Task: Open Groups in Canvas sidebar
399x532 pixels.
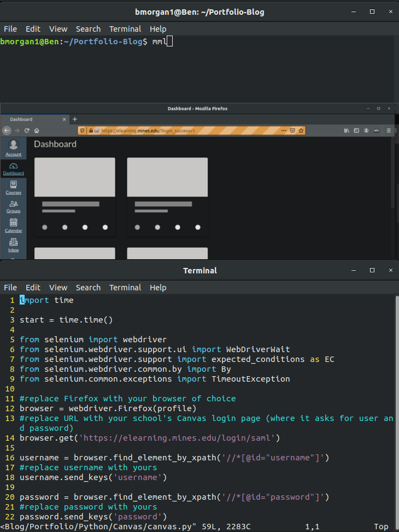Action: (x=13, y=207)
